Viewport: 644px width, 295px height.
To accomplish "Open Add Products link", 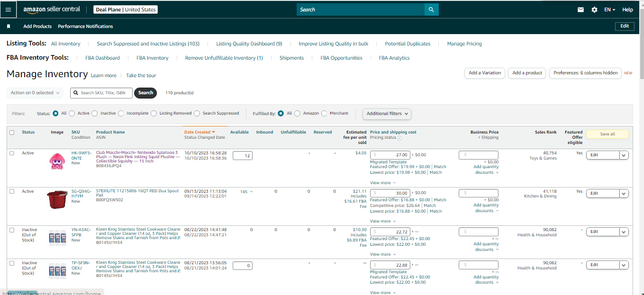I will click(x=37, y=27).
